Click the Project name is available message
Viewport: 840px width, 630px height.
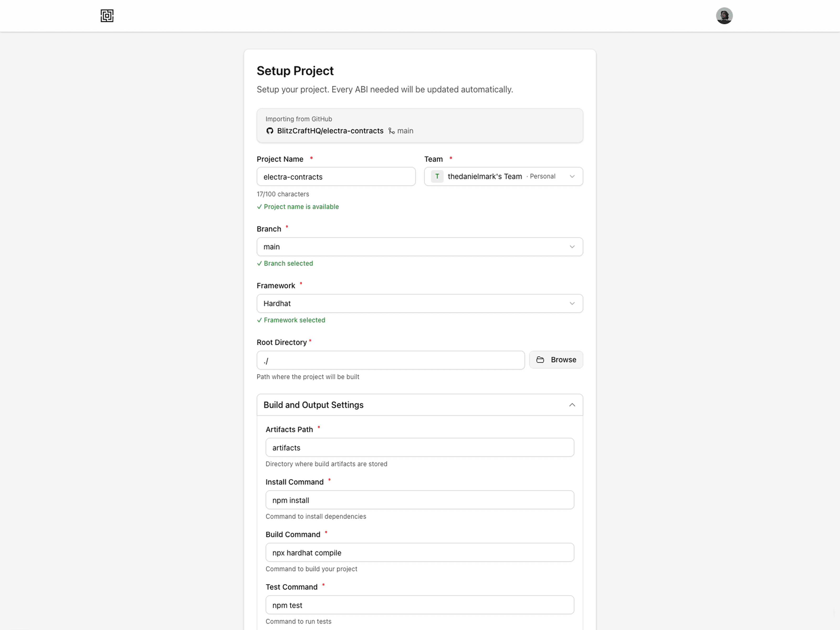tap(301, 207)
